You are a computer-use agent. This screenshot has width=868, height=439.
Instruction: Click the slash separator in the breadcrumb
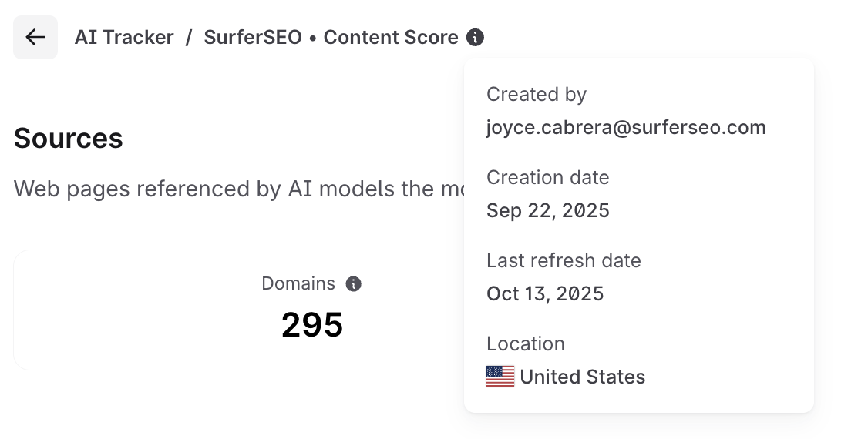188,37
